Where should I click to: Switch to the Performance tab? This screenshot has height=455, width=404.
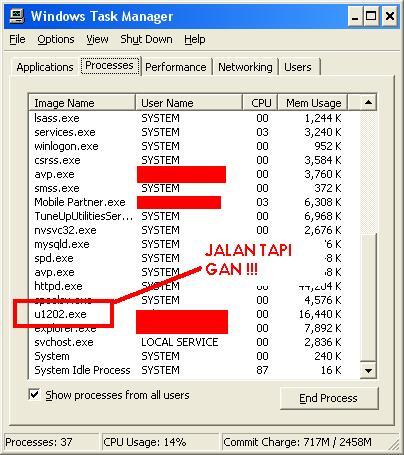click(176, 67)
